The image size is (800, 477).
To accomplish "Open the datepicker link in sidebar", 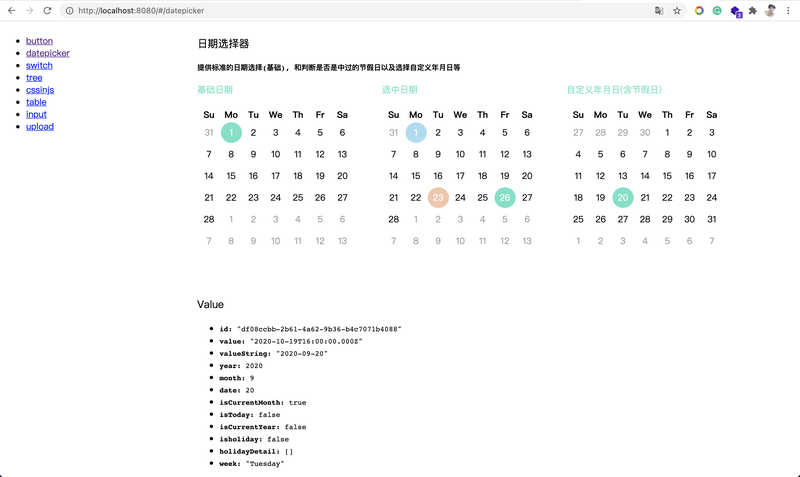I will pyautogui.click(x=48, y=53).
